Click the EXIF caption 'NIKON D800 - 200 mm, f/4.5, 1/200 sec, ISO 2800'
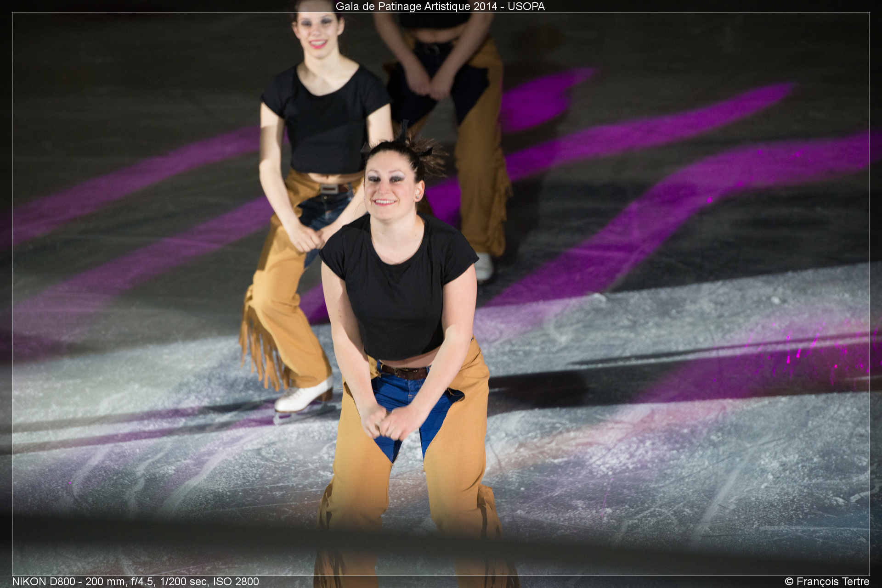 [x=136, y=582]
